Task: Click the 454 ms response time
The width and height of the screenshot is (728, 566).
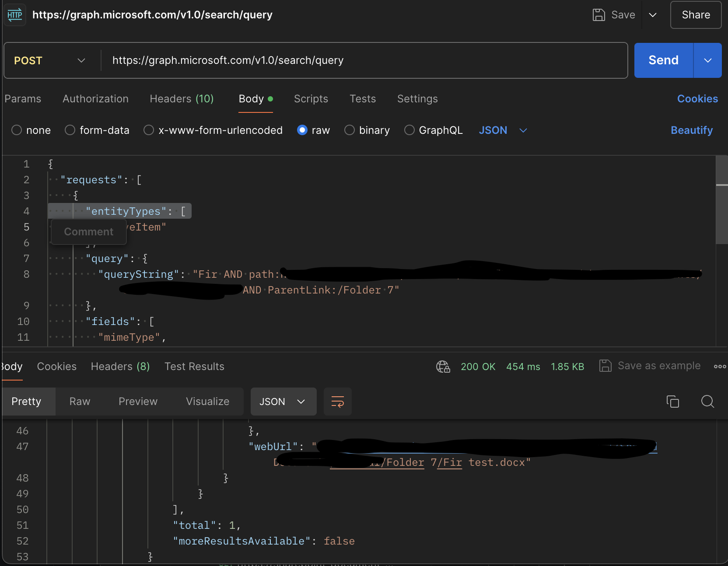Action: pyautogui.click(x=523, y=367)
